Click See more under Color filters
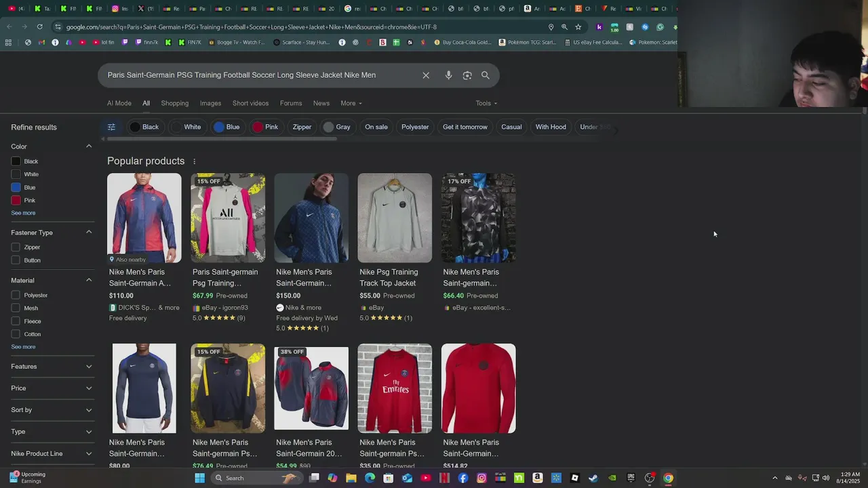868x488 pixels. coord(23,213)
